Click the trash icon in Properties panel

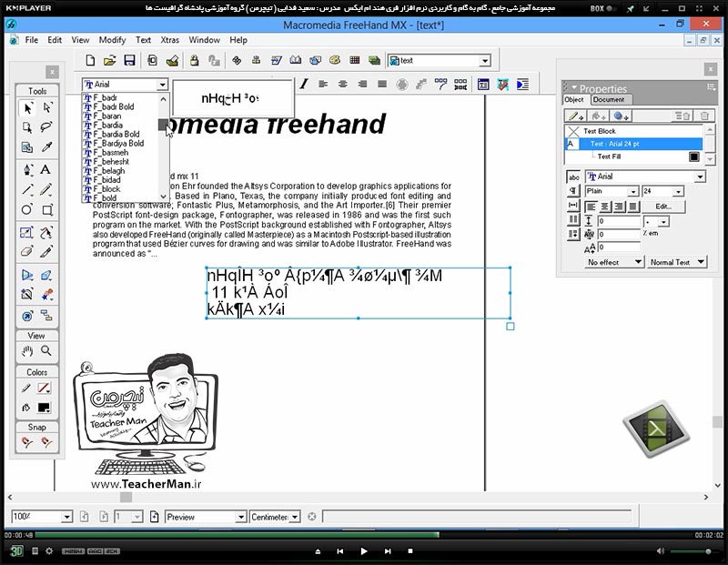[704, 116]
